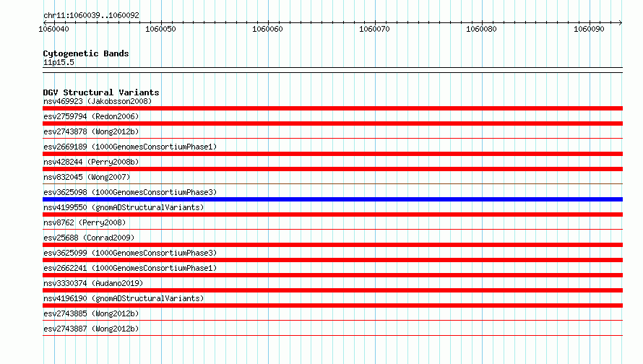The image size is (643, 364).
Task: Click the red bar under esv2759794
Action: (x=332, y=123)
